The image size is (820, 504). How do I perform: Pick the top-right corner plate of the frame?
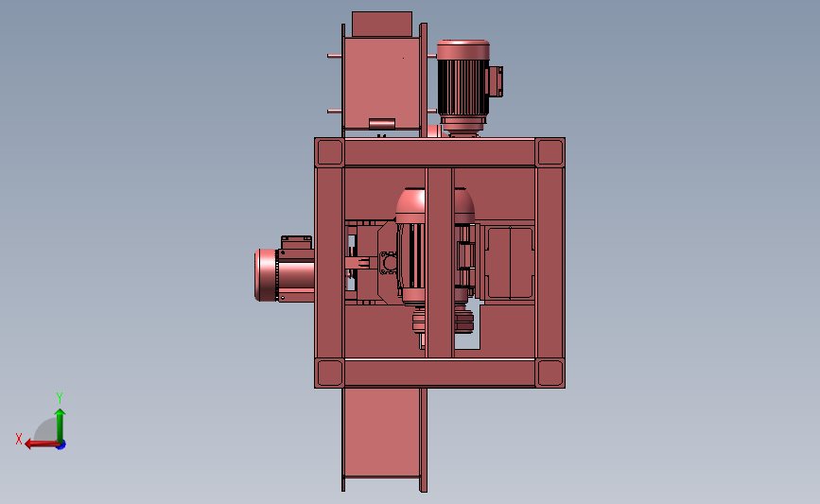pyautogui.click(x=550, y=152)
